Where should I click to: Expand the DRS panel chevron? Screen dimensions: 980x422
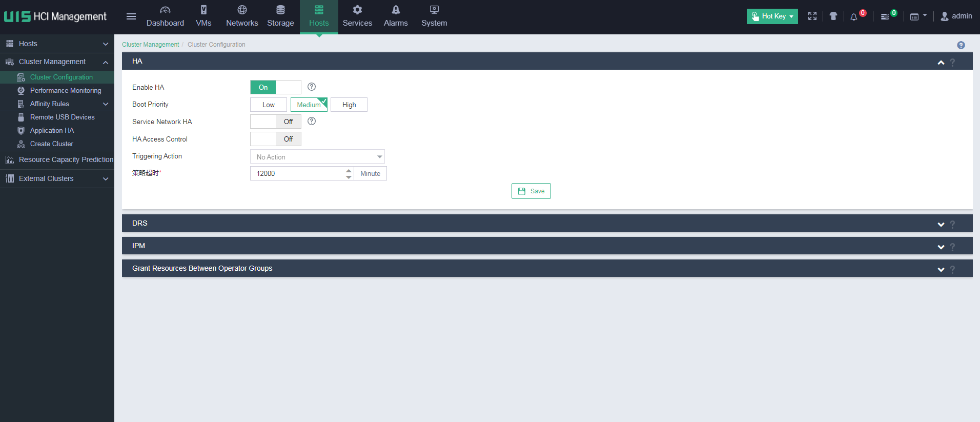(941, 224)
